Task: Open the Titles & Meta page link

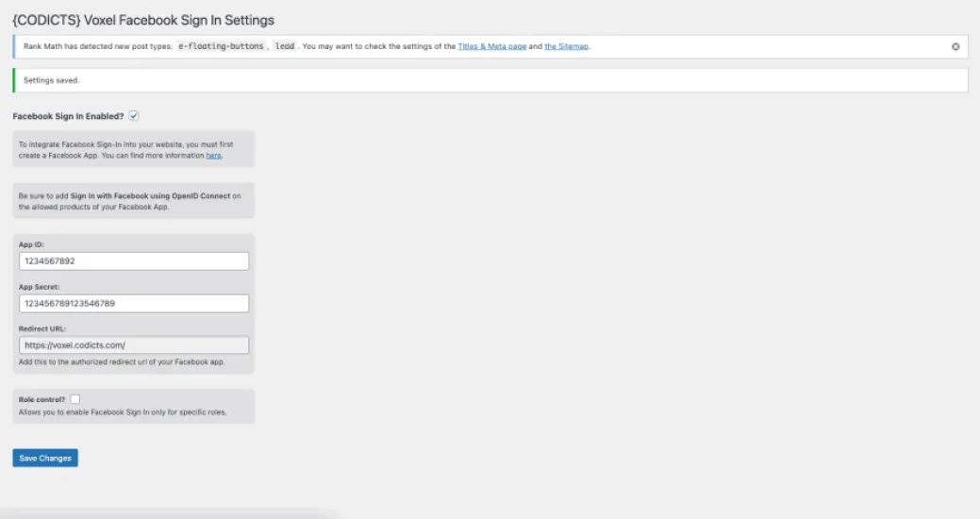Action: [491, 46]
